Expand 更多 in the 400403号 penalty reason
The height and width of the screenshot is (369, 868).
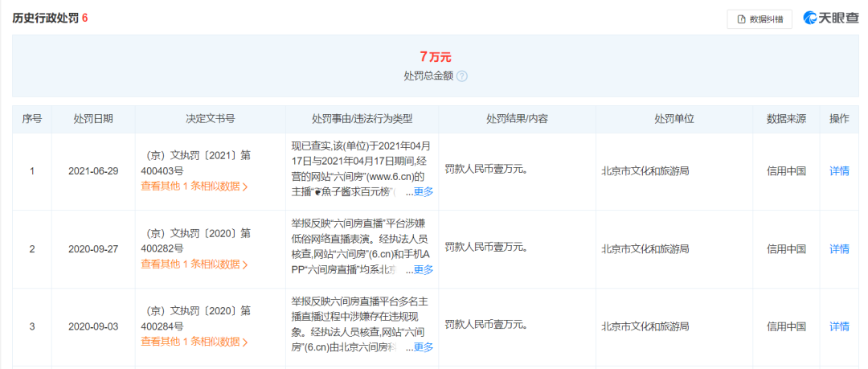(x=424, y=192)
